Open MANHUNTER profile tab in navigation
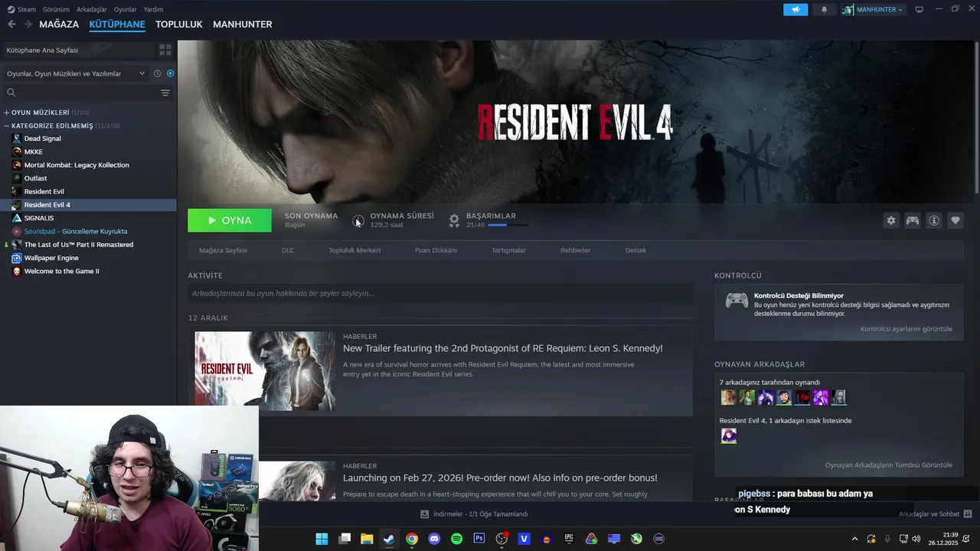 pyautogui.click(x=243, y=24)
